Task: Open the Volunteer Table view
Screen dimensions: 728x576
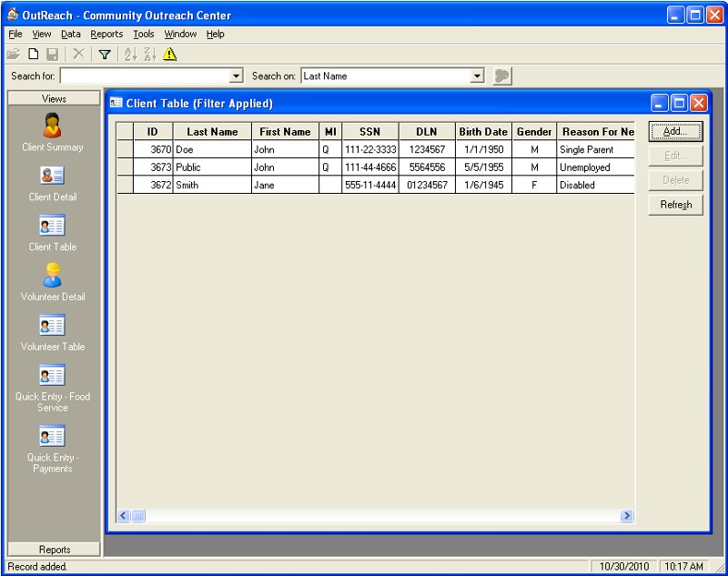Action: pos(53,332)
